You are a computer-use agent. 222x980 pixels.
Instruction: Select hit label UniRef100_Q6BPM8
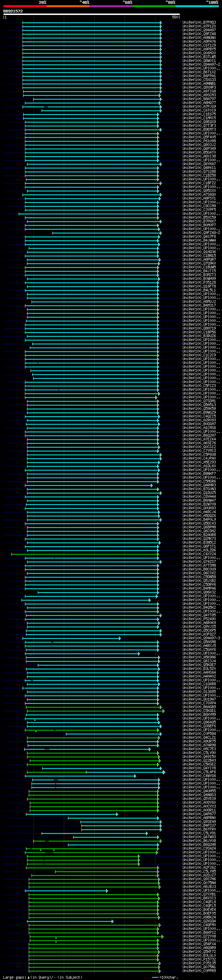point(199,527)
